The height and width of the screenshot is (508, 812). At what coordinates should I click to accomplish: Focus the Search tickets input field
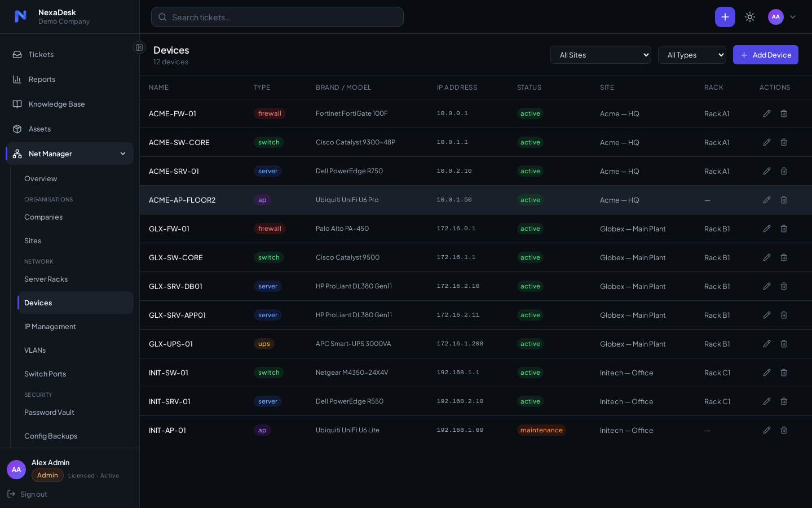click(x=277, y=17)
